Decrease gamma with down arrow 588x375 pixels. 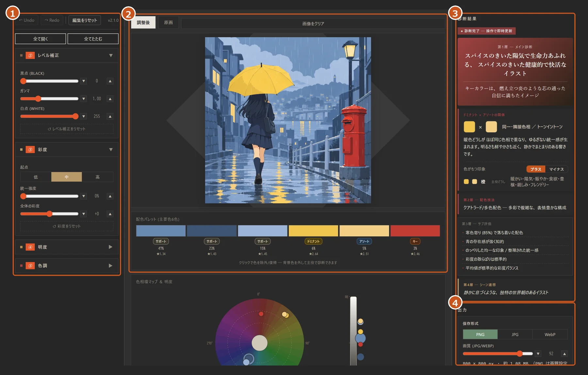[84, 98]
